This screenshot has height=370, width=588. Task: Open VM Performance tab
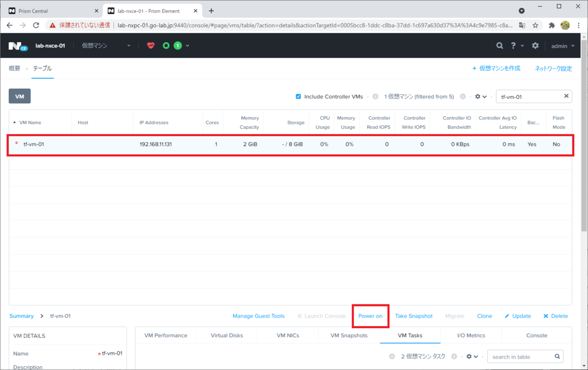[166, 336]
